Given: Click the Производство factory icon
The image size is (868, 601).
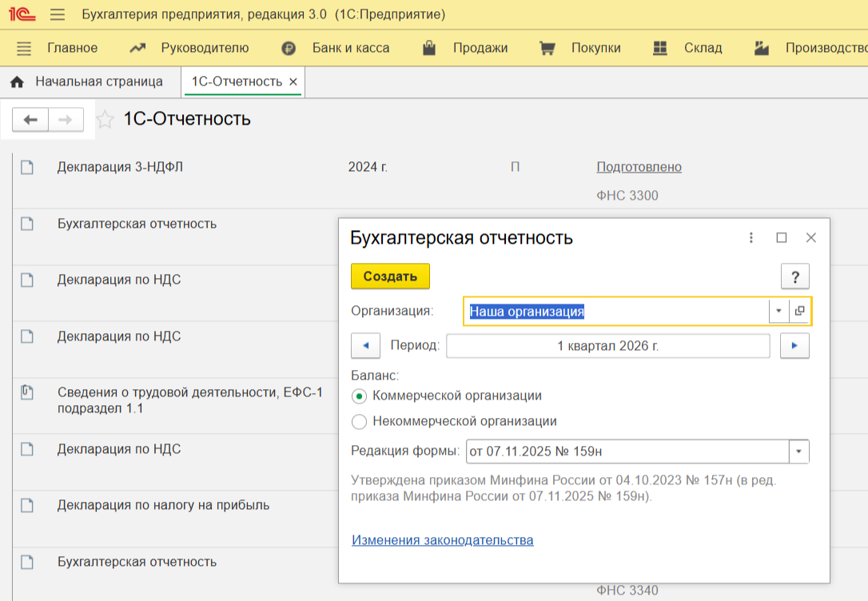Looking at the screenshot, I should tap(762, 48).
